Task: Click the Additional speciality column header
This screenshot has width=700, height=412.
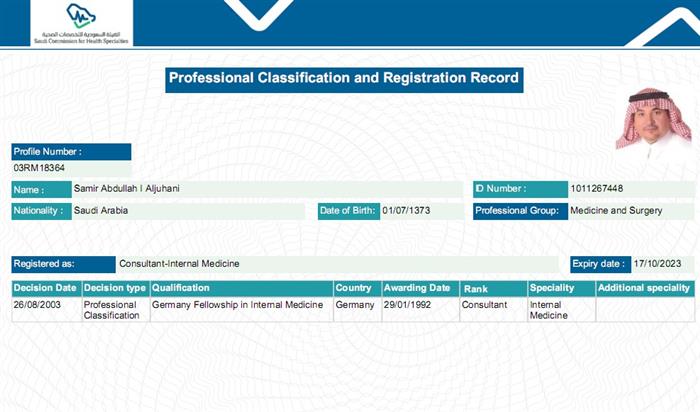Action: 645,288
